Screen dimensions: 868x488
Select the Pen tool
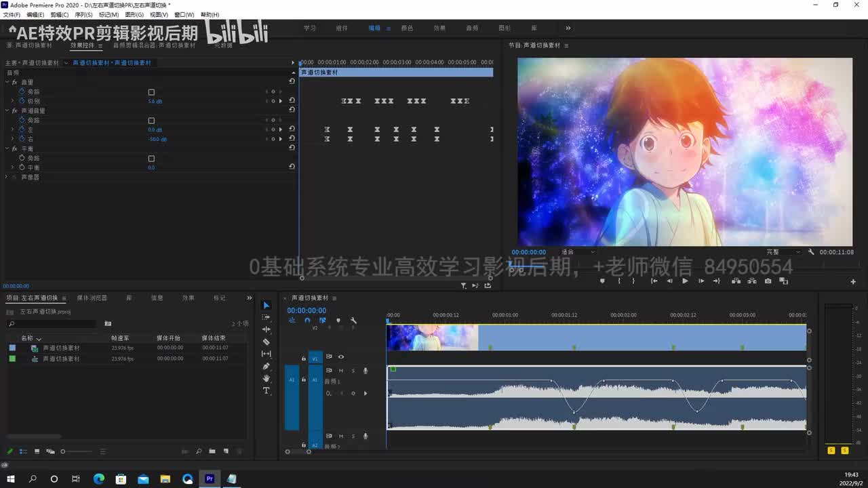(x=266, y=366)
